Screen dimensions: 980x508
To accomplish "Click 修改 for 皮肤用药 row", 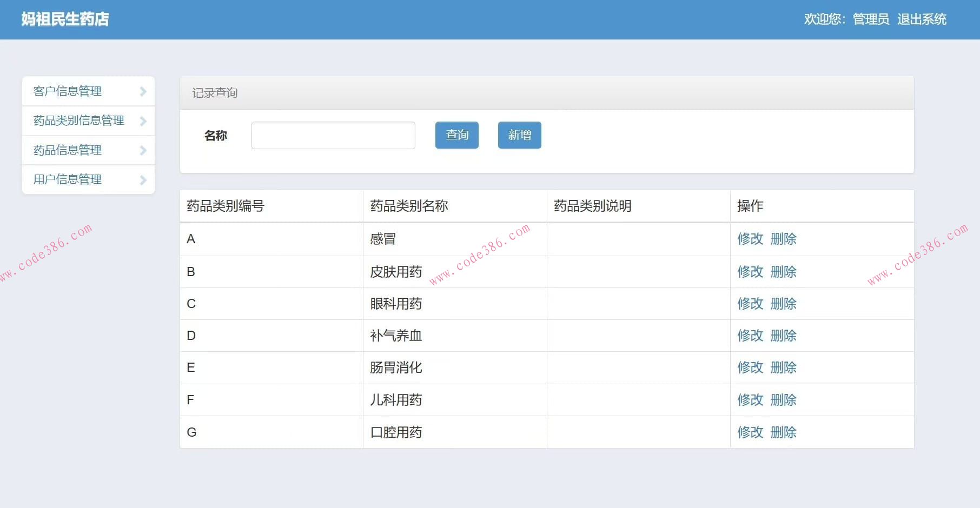I will coord(750,272).
